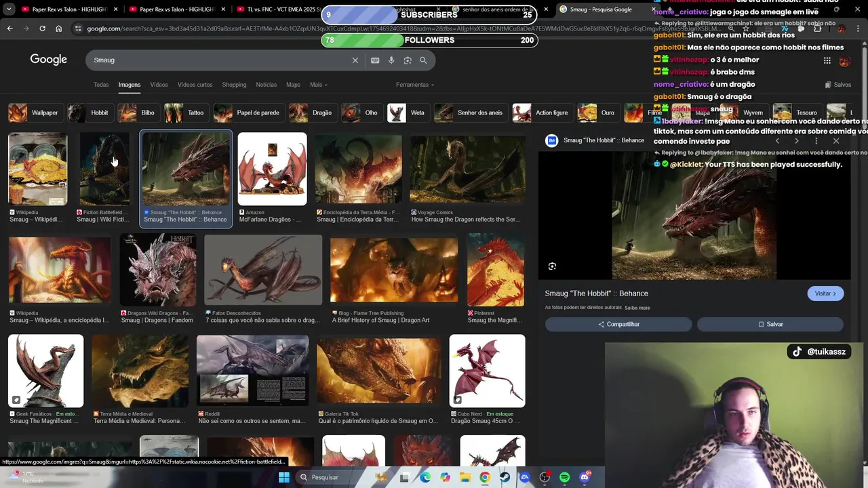Expand the Mais search menu

pyautogui.click(x=319, y=85)
